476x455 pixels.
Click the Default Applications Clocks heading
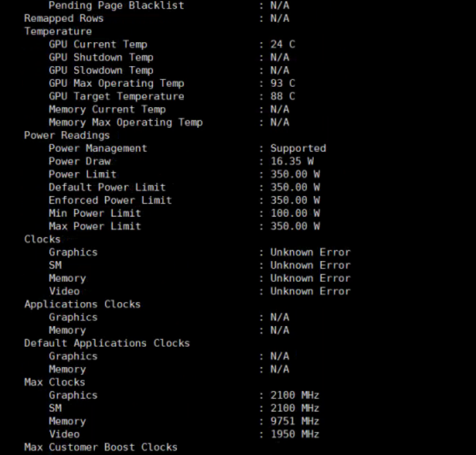click(x=107, y=343)
